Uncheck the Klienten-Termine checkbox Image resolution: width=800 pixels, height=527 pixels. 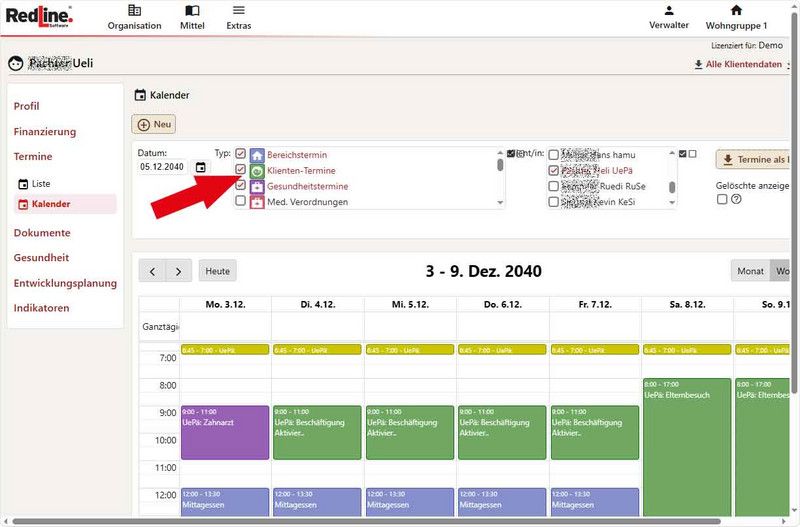pos(240,170)
